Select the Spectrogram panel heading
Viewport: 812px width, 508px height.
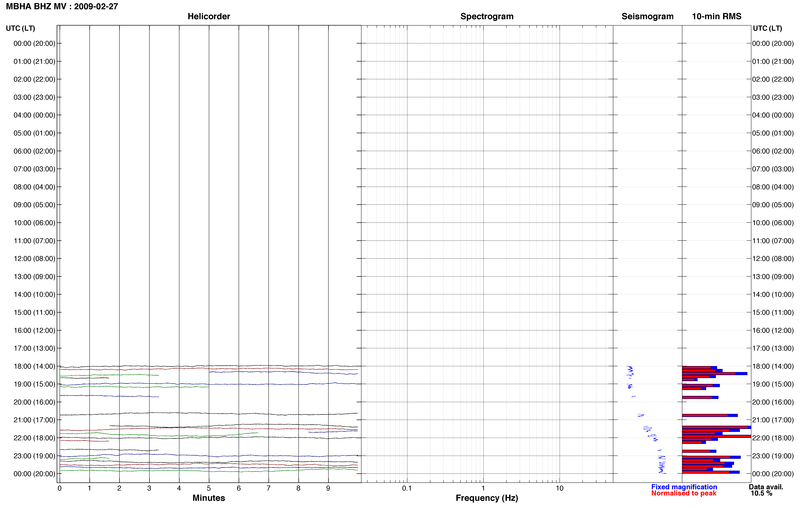tap(487, 16)
